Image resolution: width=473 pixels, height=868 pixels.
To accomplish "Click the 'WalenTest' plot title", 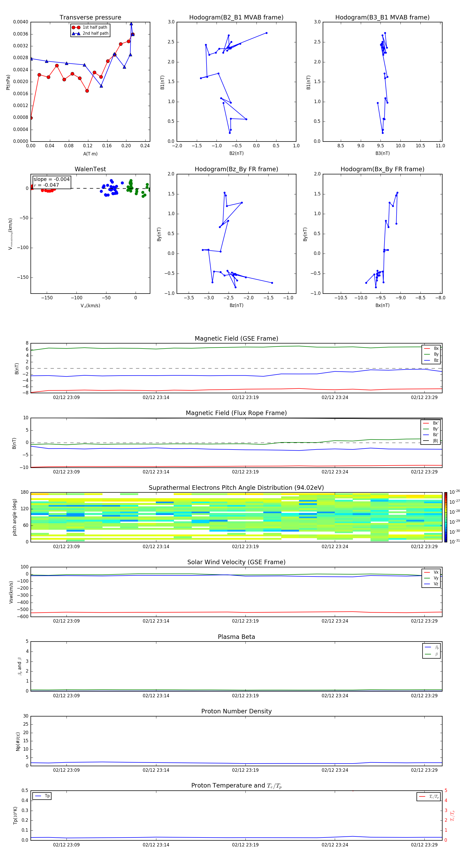I will (x=90, y=169).
